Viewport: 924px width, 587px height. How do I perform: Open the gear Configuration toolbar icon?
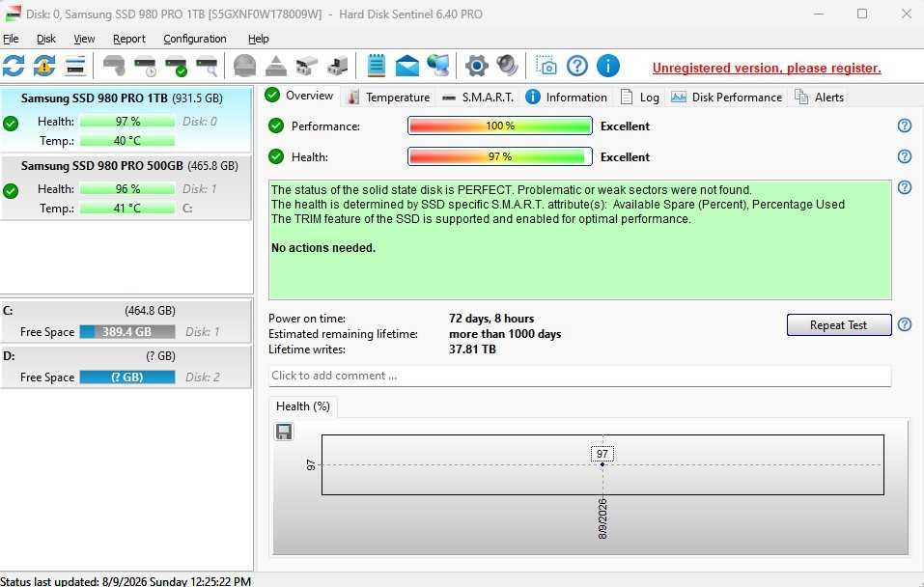tap(476, 66)
